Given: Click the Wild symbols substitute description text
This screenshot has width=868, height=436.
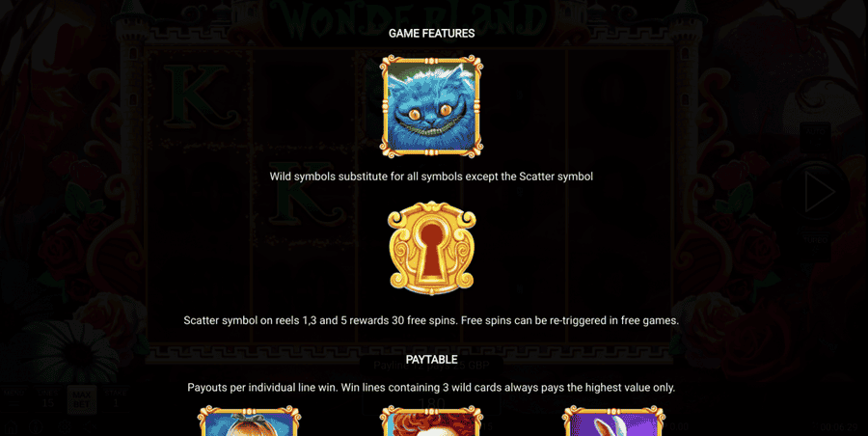Looking at the screenshot, I should pos(431,177).
